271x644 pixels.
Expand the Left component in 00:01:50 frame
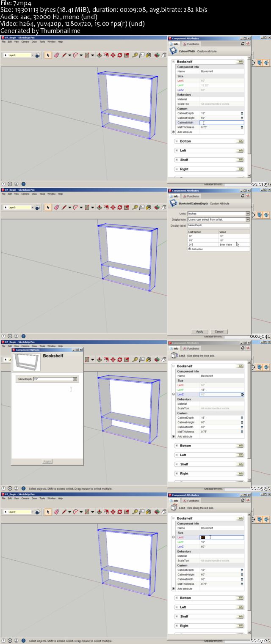pos(176,151)
